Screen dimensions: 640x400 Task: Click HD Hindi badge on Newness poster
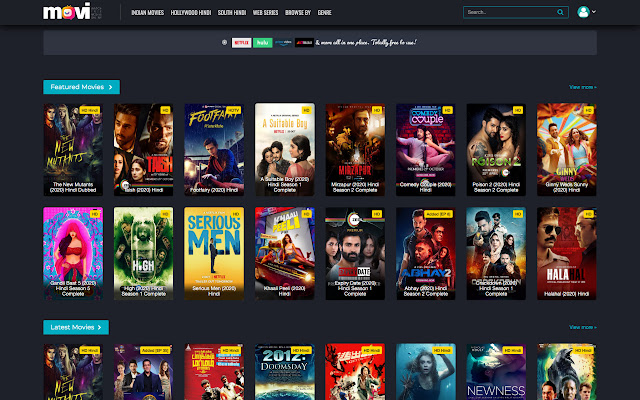513,350
